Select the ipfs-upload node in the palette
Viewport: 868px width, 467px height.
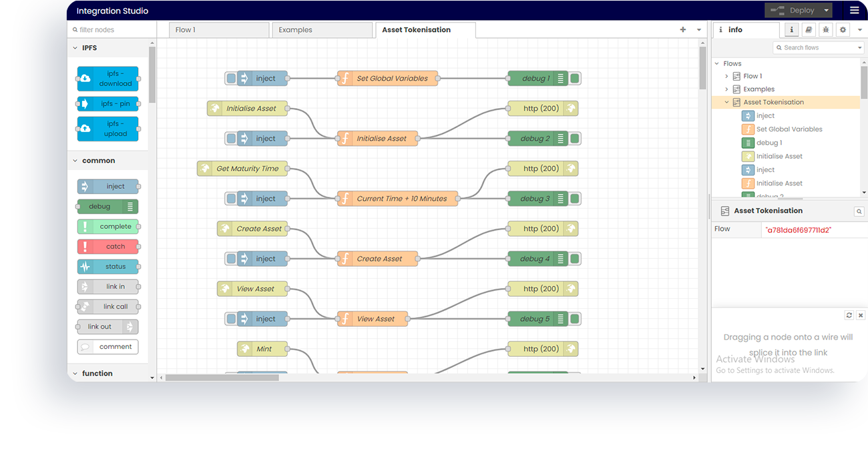108,128
